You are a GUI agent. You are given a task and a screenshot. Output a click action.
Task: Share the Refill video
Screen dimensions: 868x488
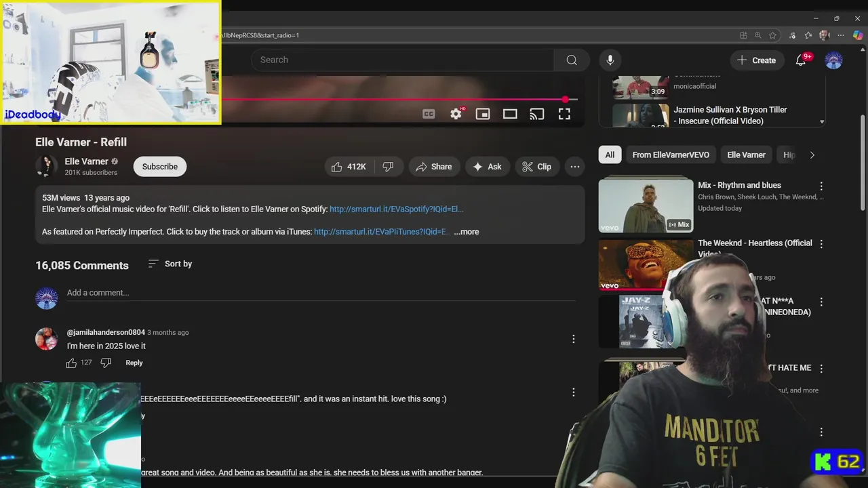[x=434, y=167]
